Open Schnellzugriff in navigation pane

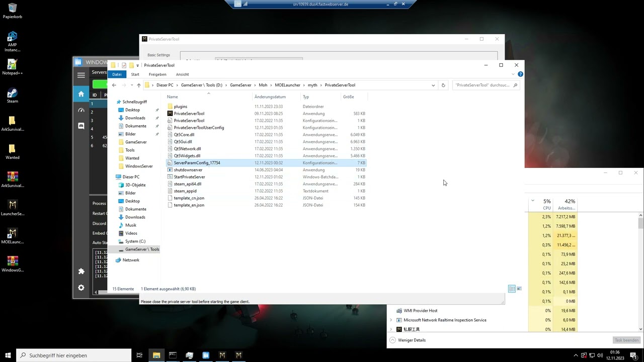134,102
